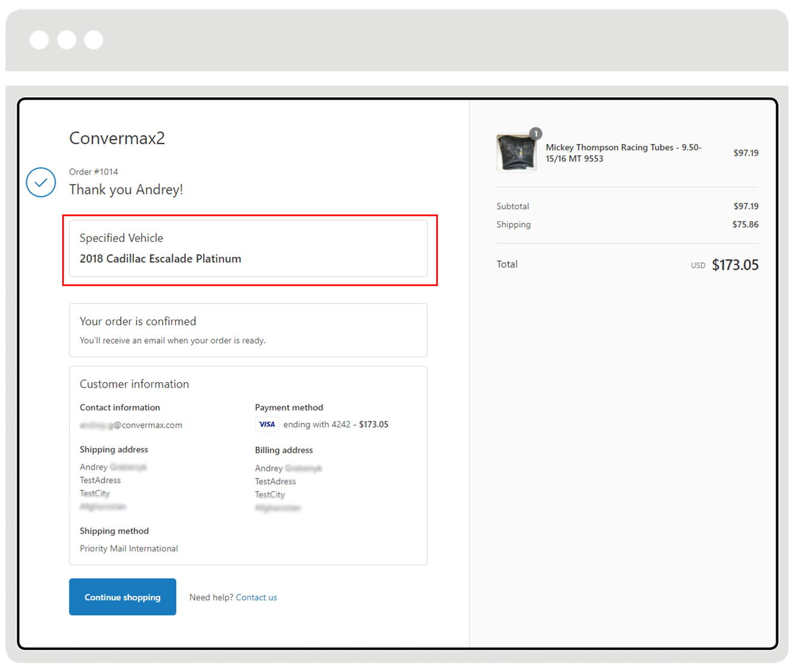Click the Specified Vehicle heading
The height and width of the screenshot is (672, 794).
(x=121, y=238)
